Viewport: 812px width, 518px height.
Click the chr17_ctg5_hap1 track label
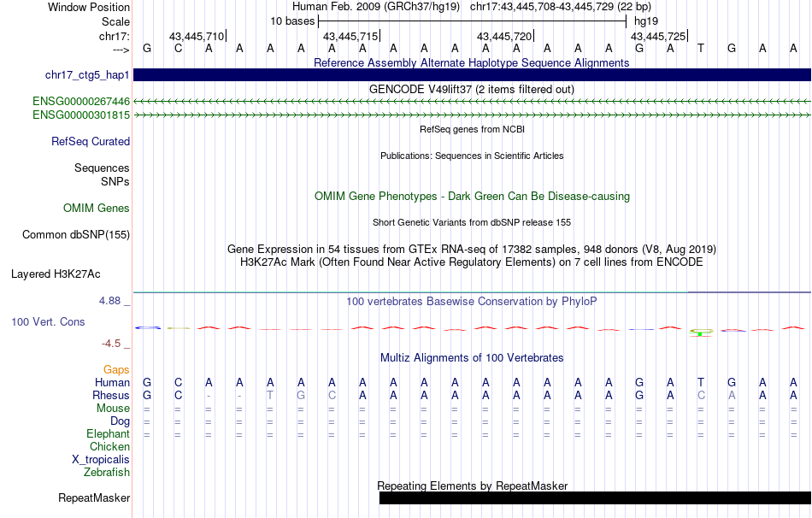pos(87,75)
